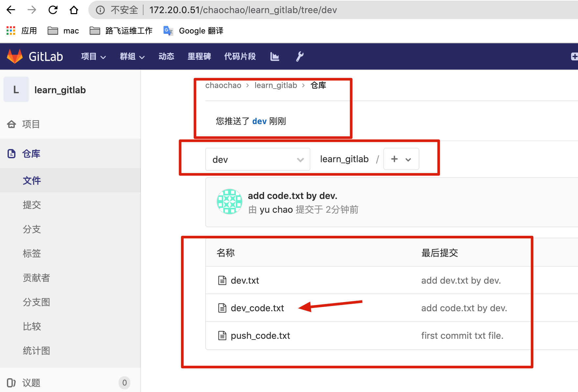Screen dimensions: 578x392
Task: Open the push_code.txt file
Action: 260,336
